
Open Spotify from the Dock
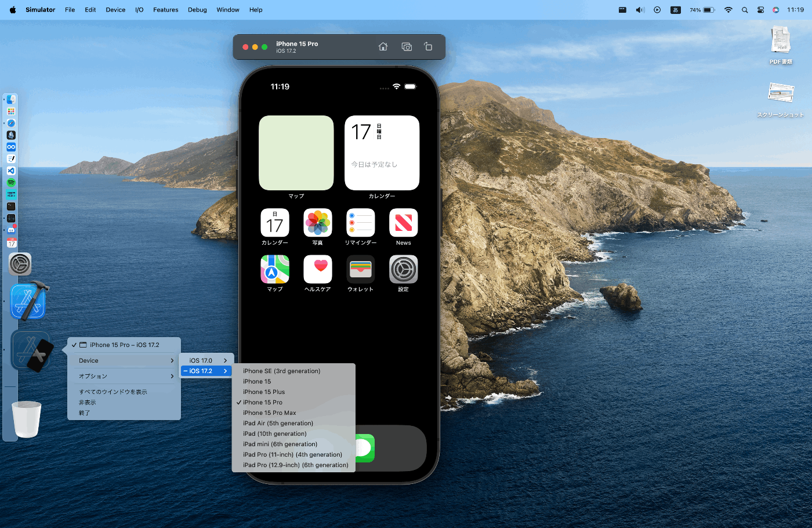pos(11,183)
